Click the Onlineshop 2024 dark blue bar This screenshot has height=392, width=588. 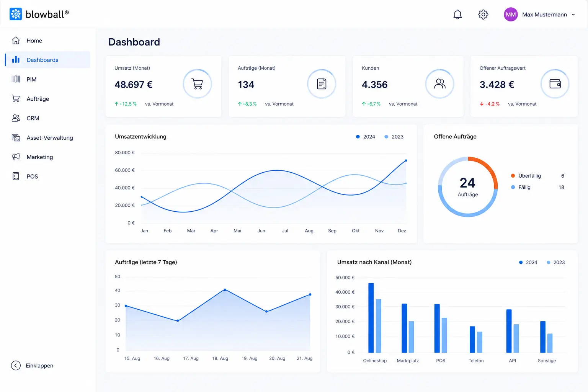click(x=371, y=318)
